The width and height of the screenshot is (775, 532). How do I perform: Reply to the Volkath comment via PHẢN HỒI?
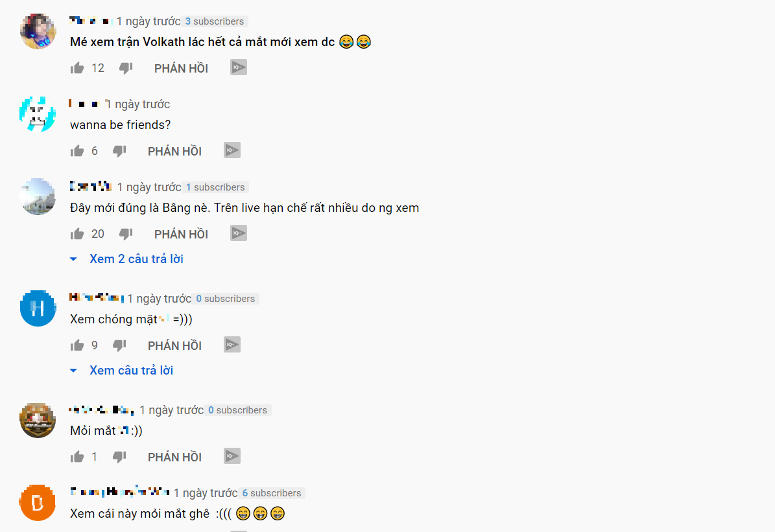coord(182,68)
